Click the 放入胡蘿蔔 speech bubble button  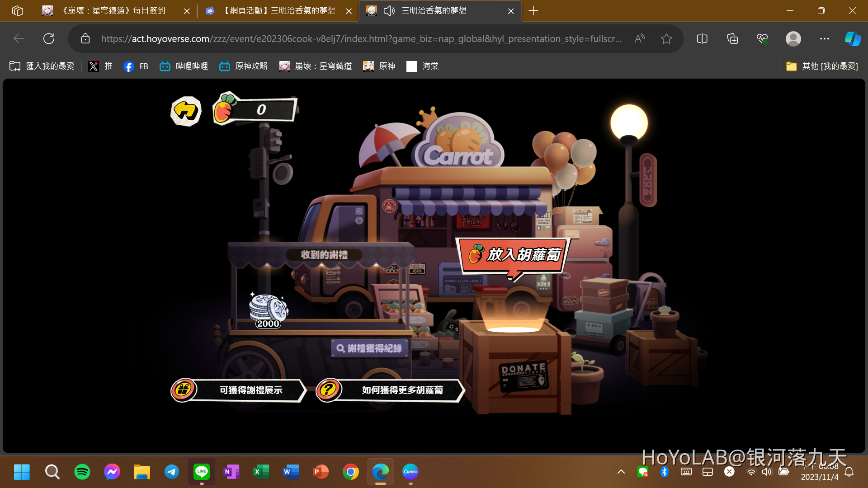tap(514, 255)
